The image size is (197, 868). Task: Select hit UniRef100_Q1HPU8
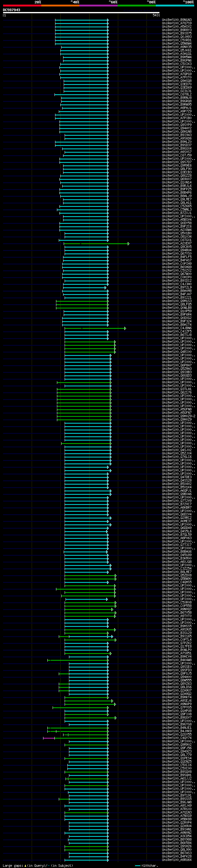coord(177,711)
